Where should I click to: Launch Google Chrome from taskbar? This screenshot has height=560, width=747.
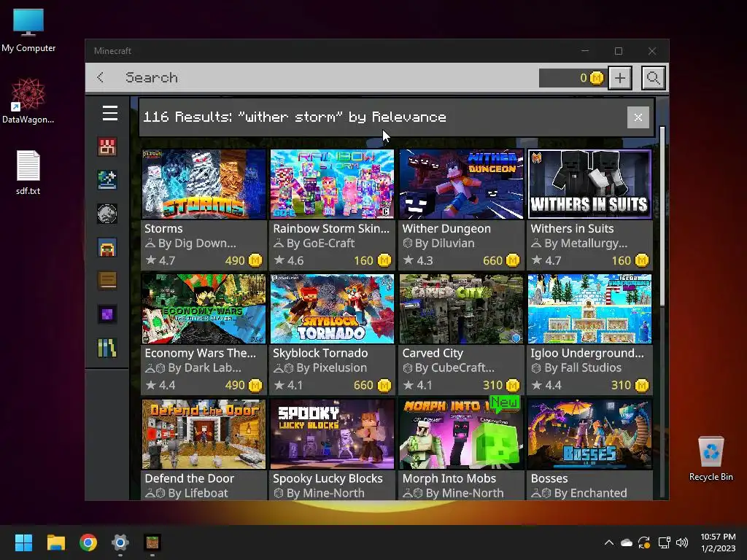point(88,542)
